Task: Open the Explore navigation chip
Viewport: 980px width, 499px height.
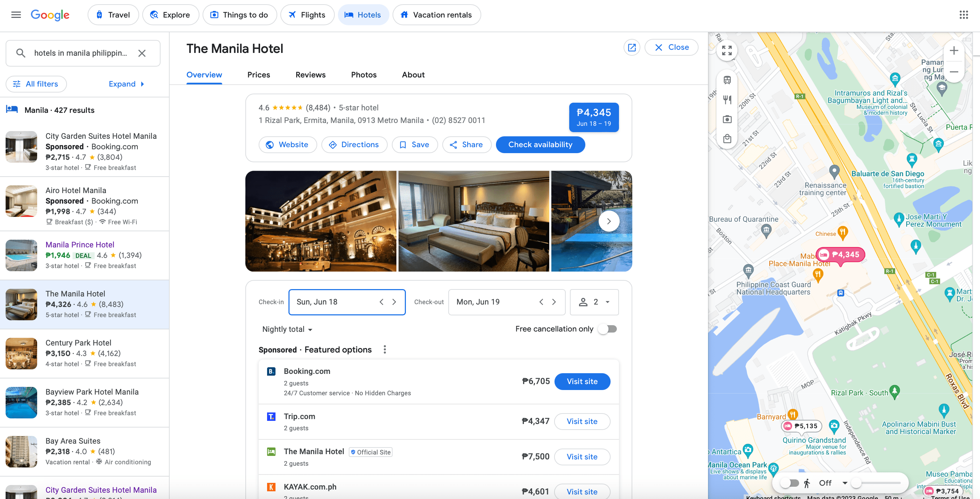Action: [170, 15]
